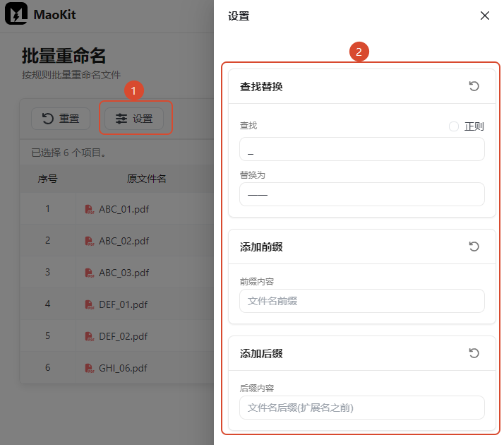Select file name ABC_01.pdf
This screenshot has height=445, width=504.
point(124,209)
